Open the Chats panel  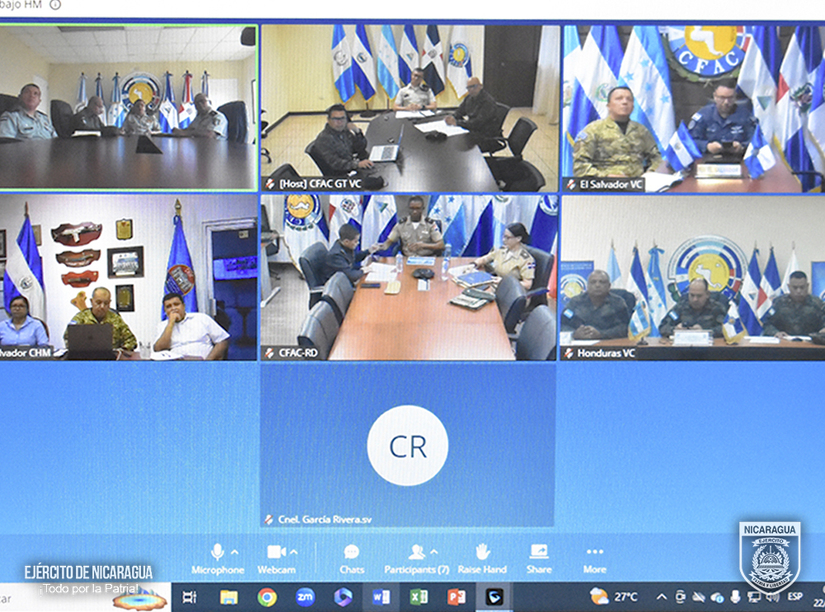(x=351, y=553)
